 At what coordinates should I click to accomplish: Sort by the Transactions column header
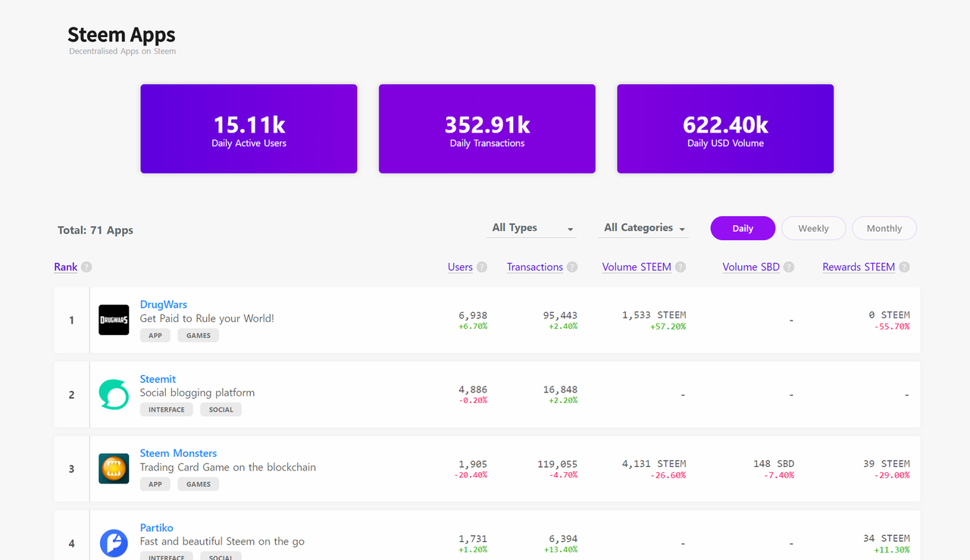coord(534,267)
